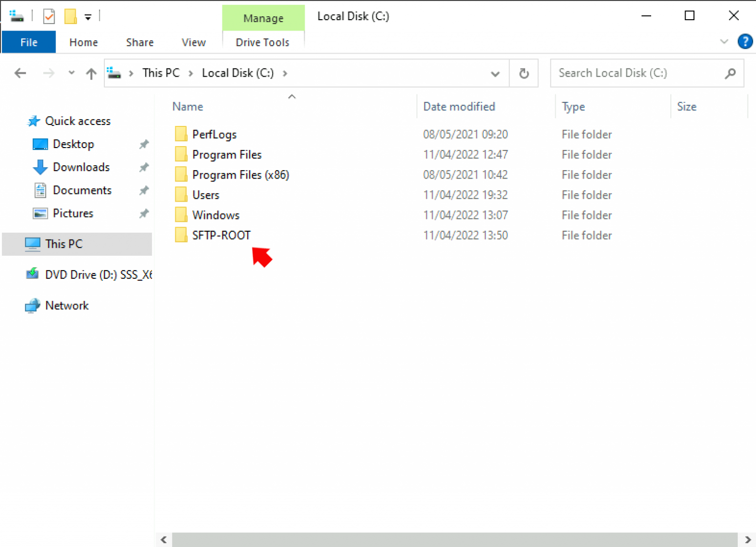Click the Properties checkmark icon in Quick Access Toolbar
The width and height of the screenshot is (756, 547).
click(48, 15)
